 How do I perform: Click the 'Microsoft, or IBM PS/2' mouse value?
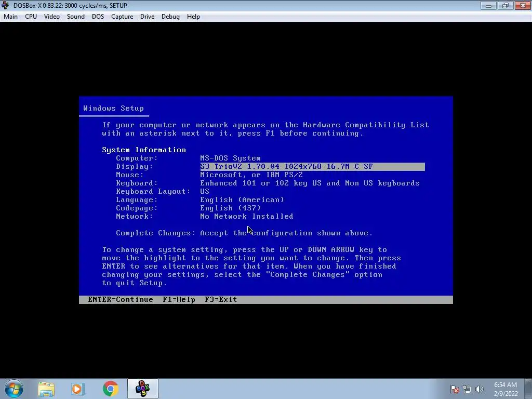[251, 175]
